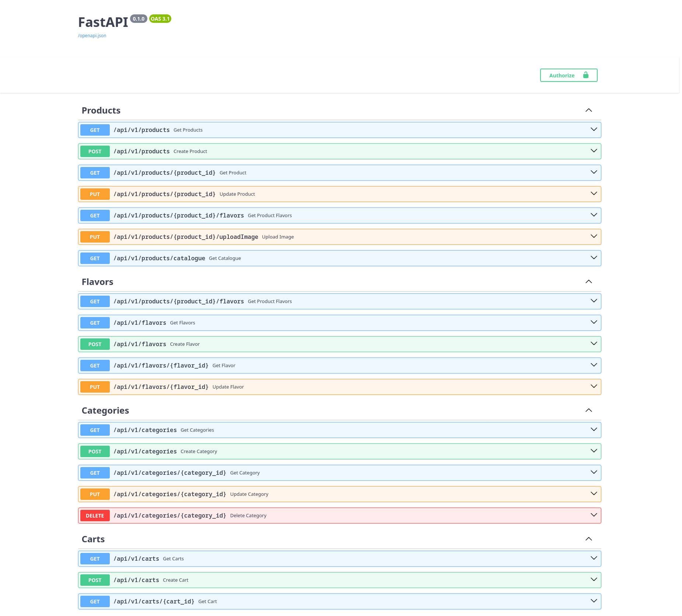This screenshot has height=616, width=682.
Task: Expand Get Categories endpoint arrow
Action: coord(594,429)
